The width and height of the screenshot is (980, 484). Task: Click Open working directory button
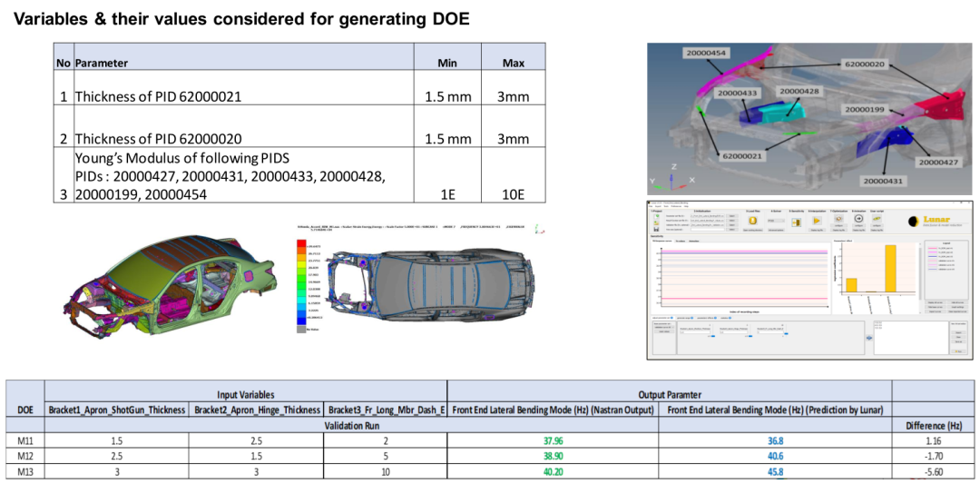coord(753,230)
